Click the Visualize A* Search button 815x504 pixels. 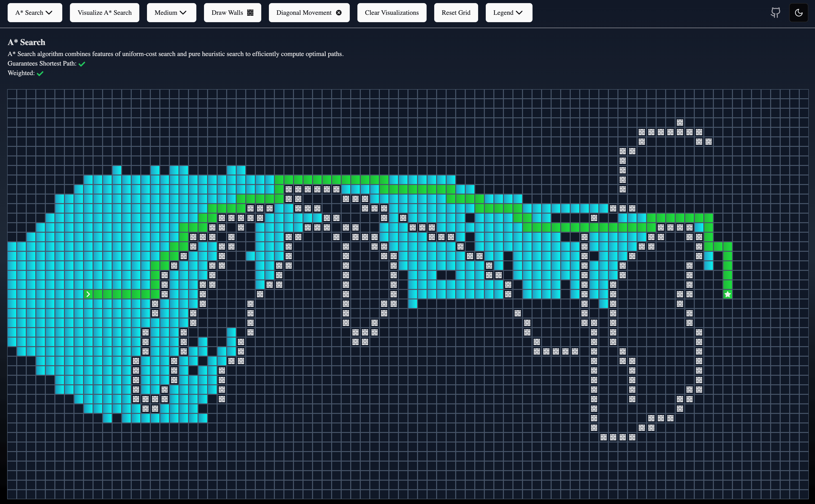(x=104, y=12)
